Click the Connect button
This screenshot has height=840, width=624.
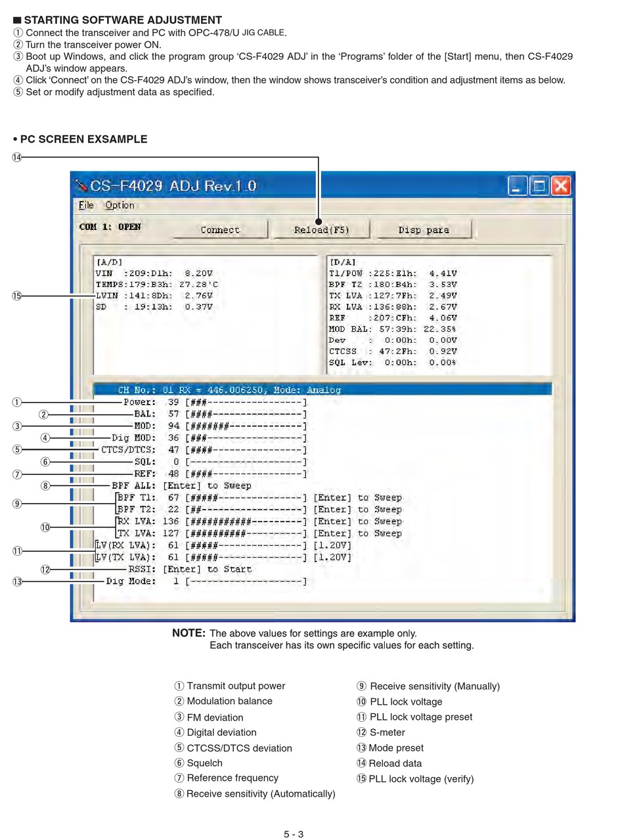(220, 230)
